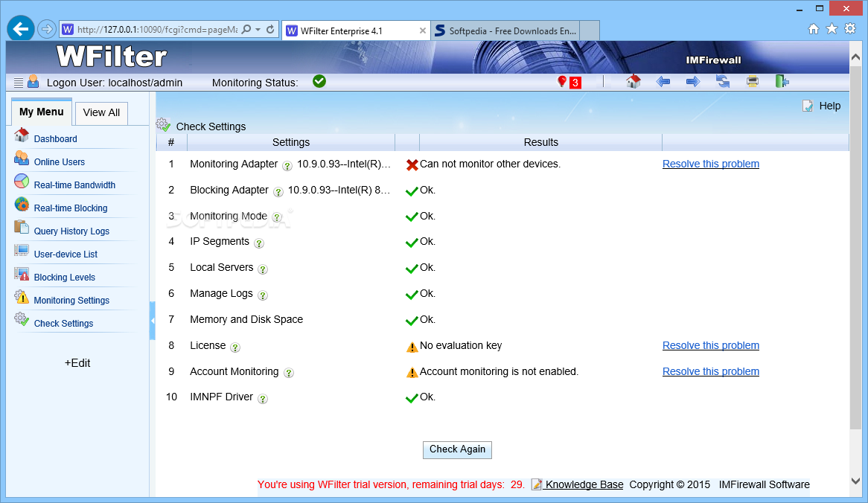
Task: Click 'Can not monitor other devices.' result text
Action: (490, 164)
